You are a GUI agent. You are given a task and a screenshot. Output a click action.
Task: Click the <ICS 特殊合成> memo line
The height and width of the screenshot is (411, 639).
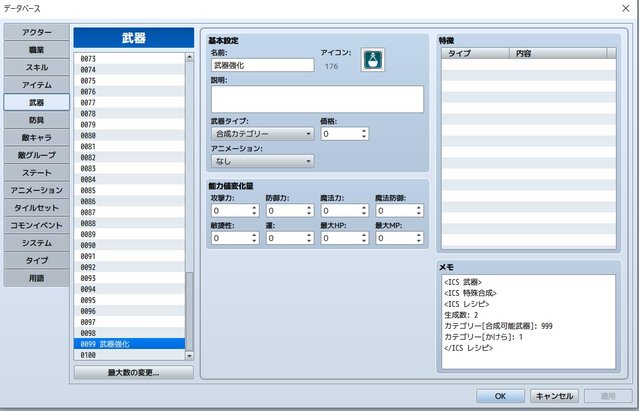470,293
